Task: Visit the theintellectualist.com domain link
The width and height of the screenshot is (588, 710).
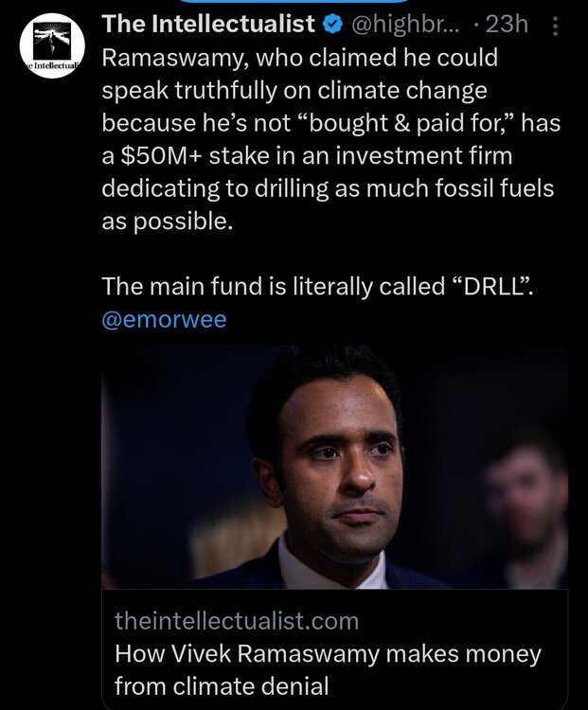Action: (x=237, y=621)
